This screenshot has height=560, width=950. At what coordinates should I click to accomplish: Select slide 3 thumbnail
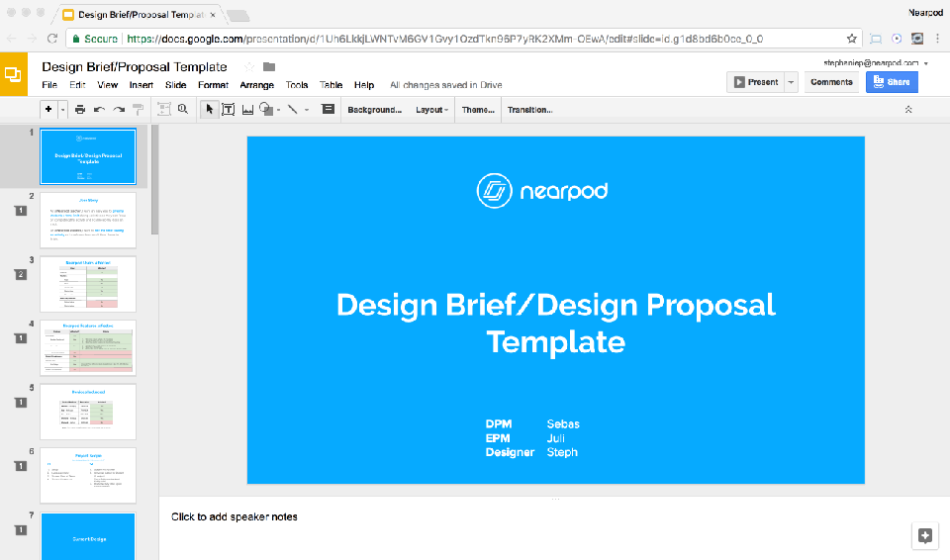[x=88, y=284]
